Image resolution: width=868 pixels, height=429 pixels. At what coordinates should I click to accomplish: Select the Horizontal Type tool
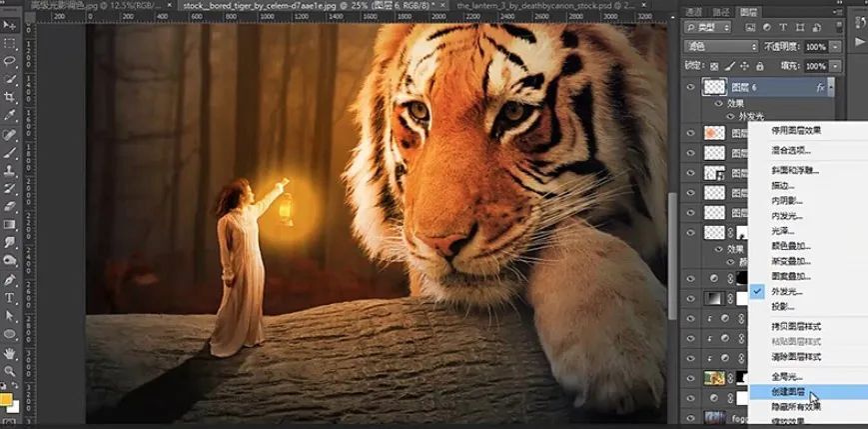(x=10, y=298)
